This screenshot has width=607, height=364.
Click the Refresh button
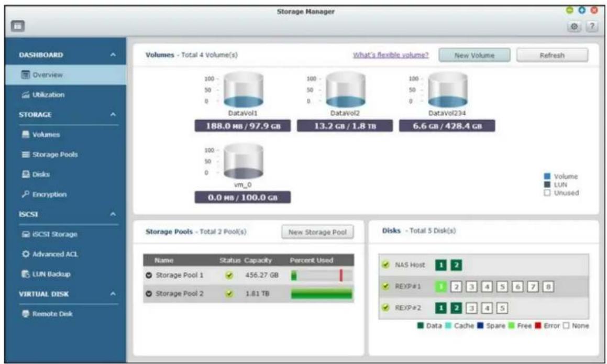coord(552,56)
